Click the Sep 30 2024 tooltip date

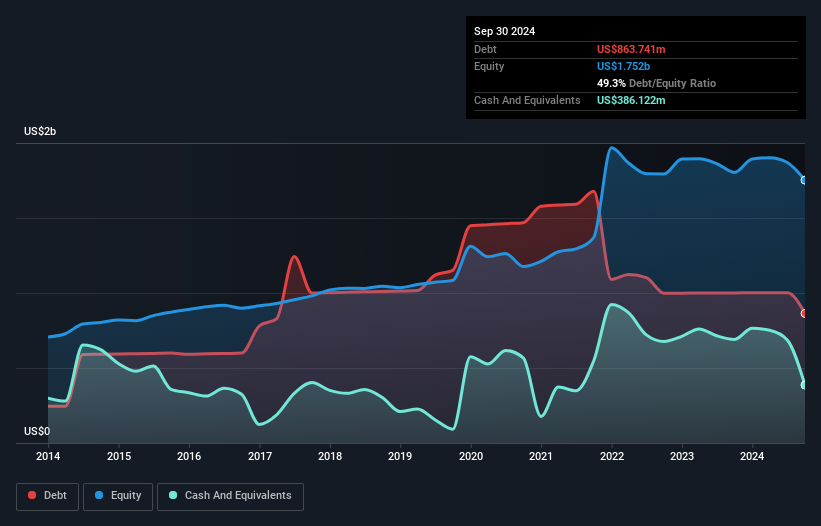pos(504,31)
